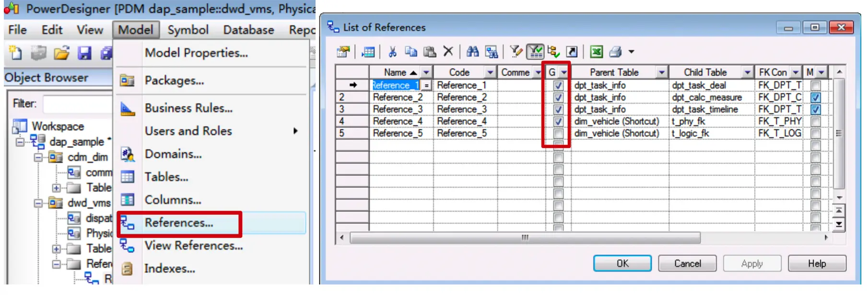
Task: Choose Tables... in the Model menu
Action: tap(166, 177)
